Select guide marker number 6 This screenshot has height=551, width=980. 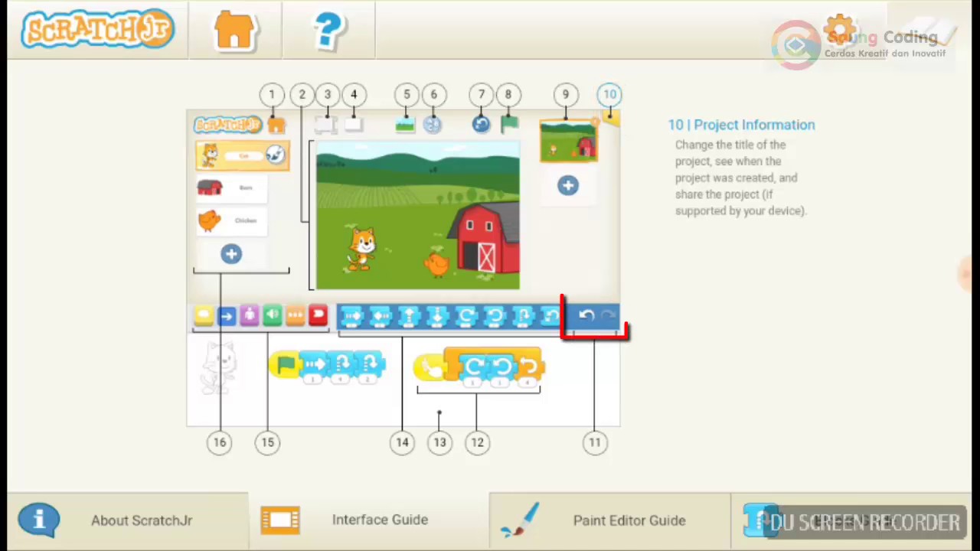pyautogui.click(x=433, y=95)
